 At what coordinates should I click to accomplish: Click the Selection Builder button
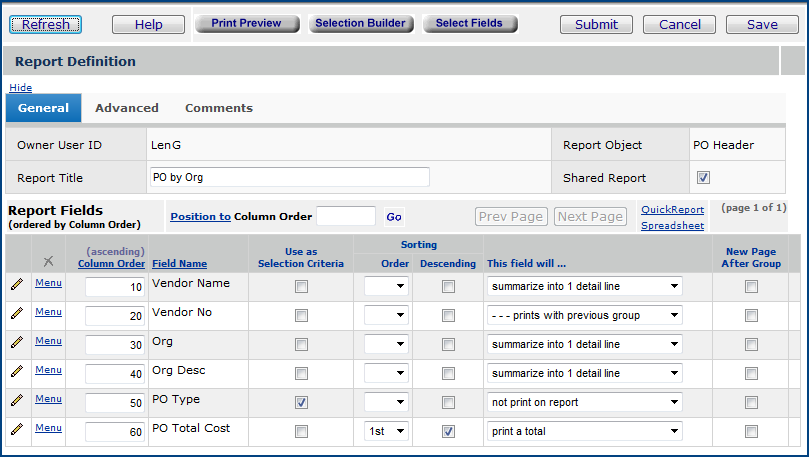(360, 23)
